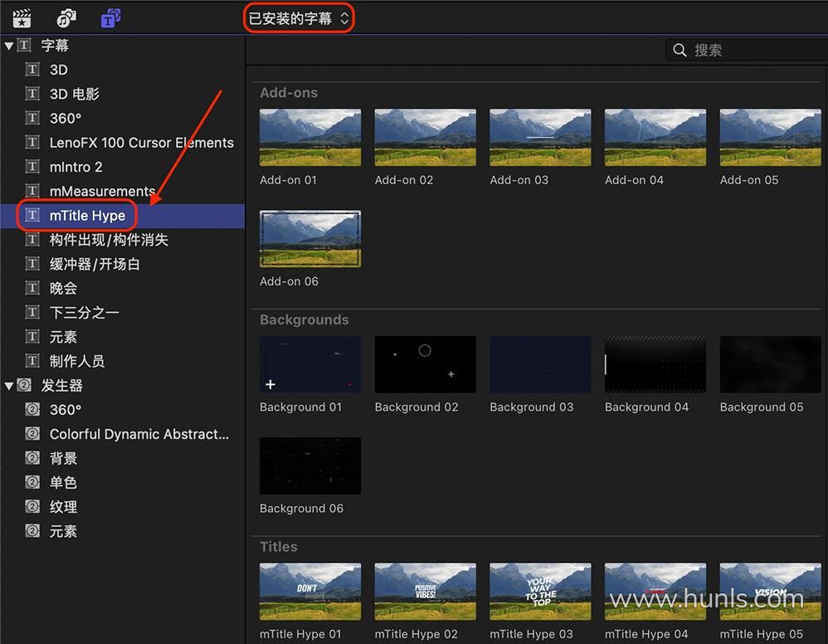The width and height of the screenshot is (828, 644).
Task: Click the generator icon beside 发生器
Action: pos(24,385)
